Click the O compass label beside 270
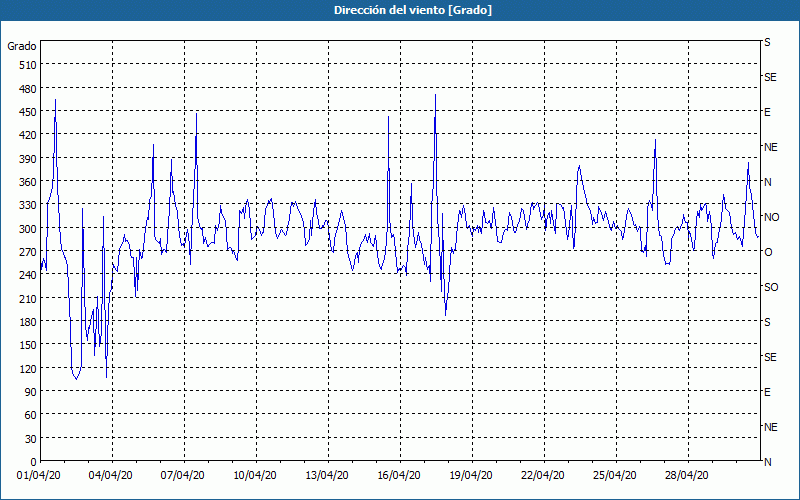 click(x=768, y=252)
